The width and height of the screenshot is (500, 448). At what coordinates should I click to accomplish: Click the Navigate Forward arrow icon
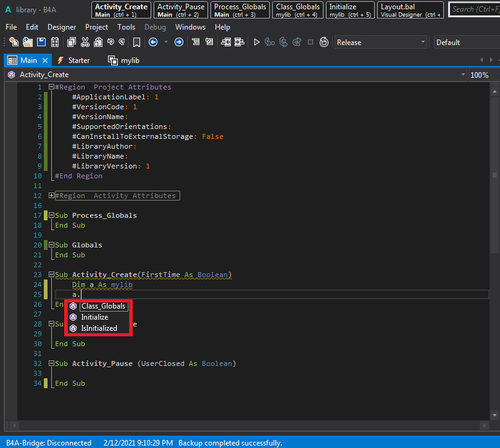click(x=179, y=42)
